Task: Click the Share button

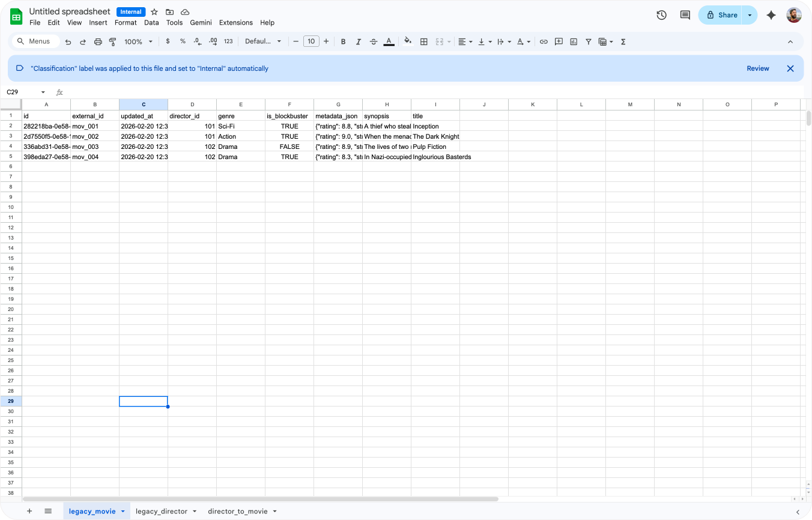Action: click(x=721, y=15)
